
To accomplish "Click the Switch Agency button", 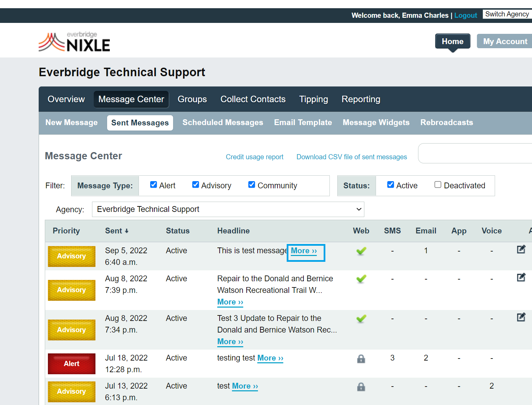I will 507,14.
